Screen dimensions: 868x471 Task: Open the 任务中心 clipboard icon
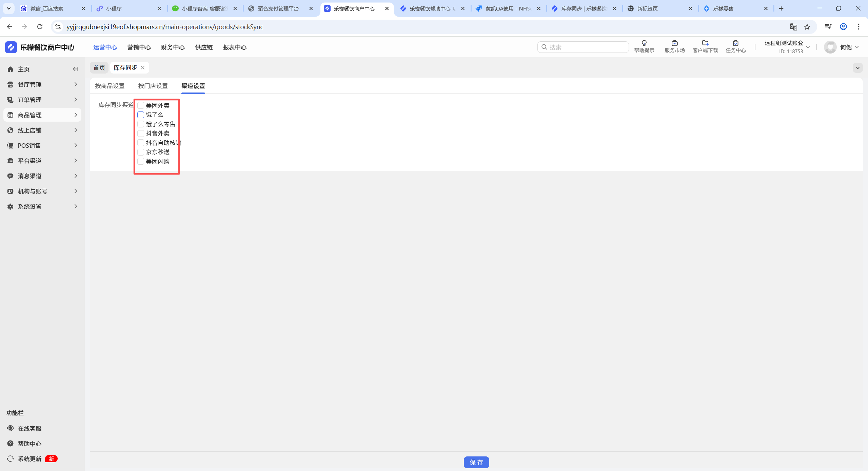coord(735,43)
